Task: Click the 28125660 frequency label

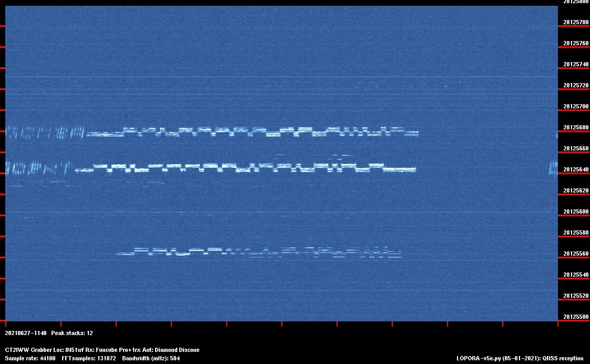Action: (576, 149)
